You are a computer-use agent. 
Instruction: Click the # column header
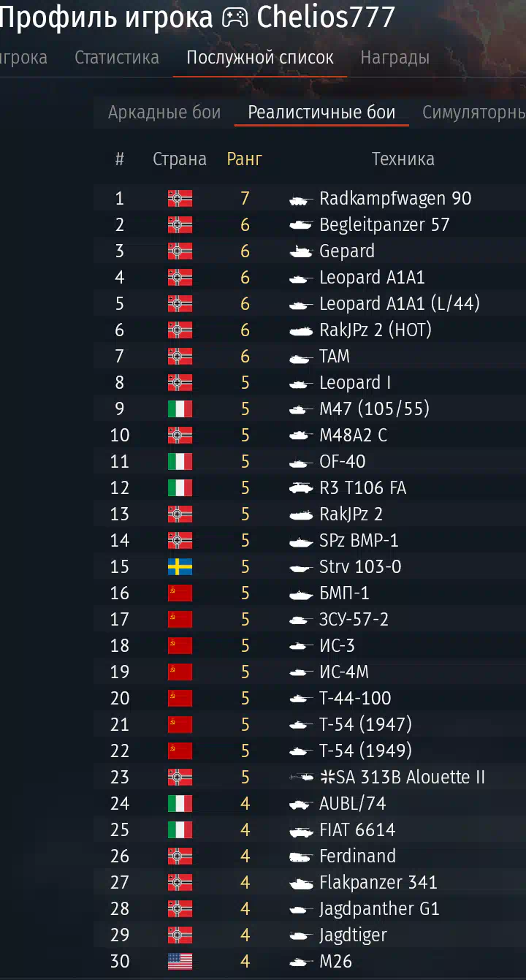coord(120,159)
